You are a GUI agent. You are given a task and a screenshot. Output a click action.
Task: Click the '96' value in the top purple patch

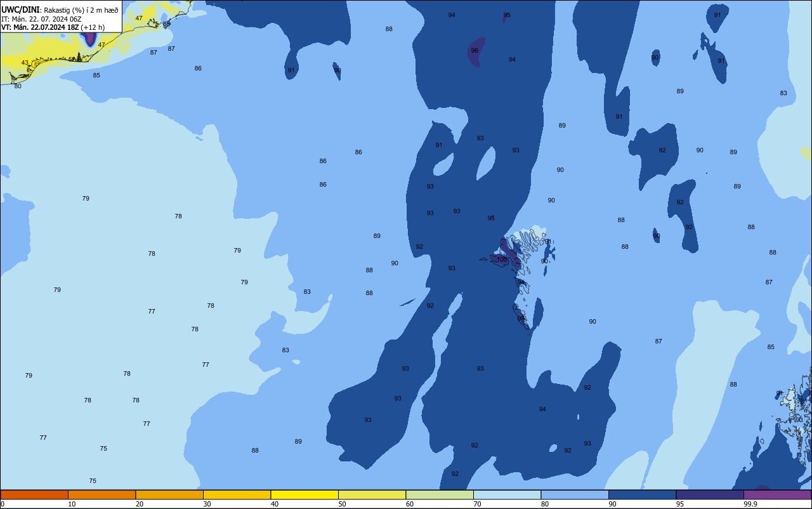475,51
